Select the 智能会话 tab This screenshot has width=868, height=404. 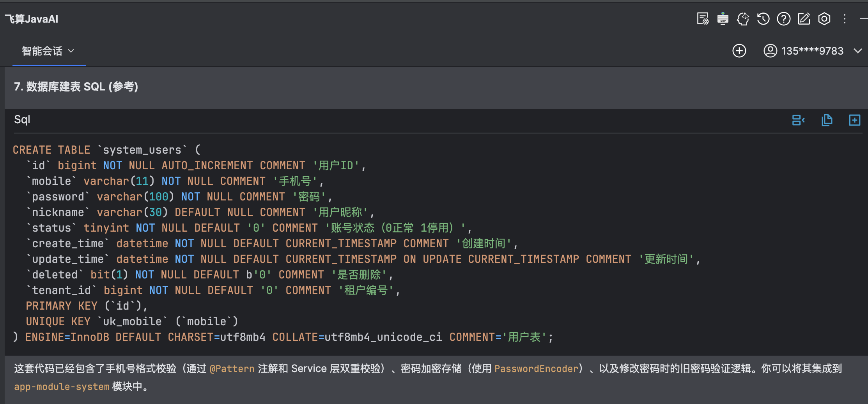point(43,51)
